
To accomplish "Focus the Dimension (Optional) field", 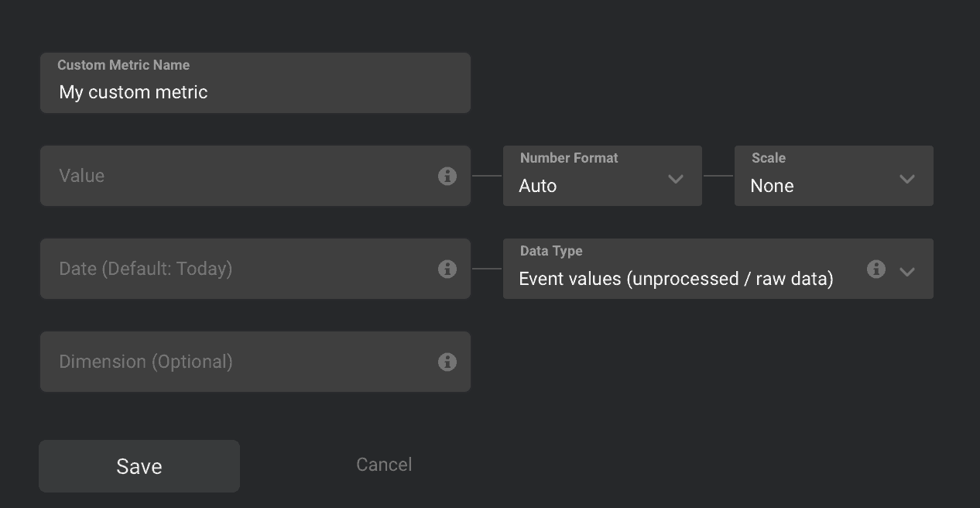I will 232,362.
